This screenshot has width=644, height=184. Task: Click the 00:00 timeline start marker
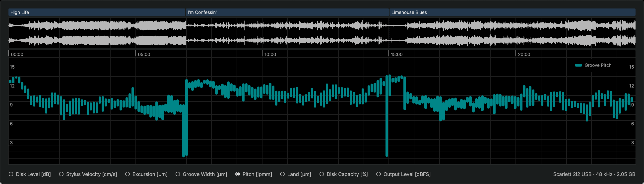coord(17,54)
